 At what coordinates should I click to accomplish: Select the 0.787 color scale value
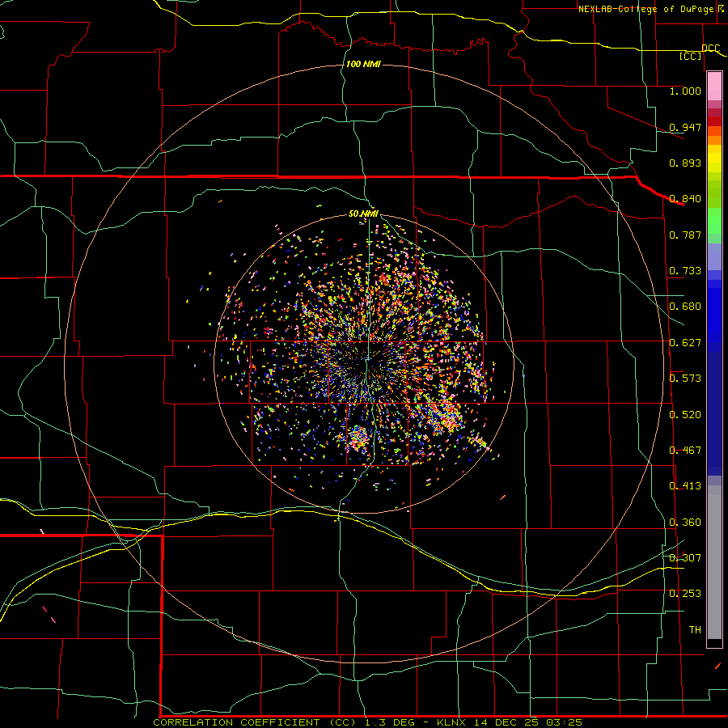tap(685, 235)
